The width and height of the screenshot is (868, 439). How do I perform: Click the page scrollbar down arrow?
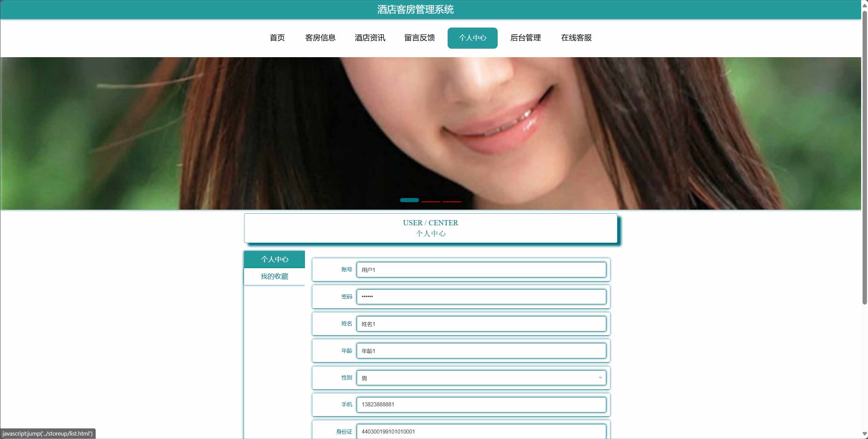865,434
